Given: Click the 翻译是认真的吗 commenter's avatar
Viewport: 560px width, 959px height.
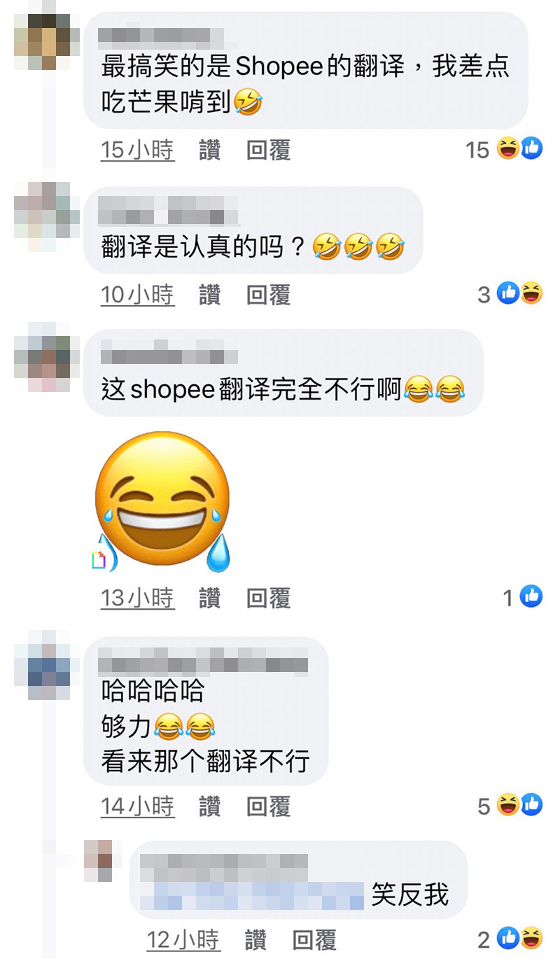Looking at the screenshot, I should click(x=42, y=209).
